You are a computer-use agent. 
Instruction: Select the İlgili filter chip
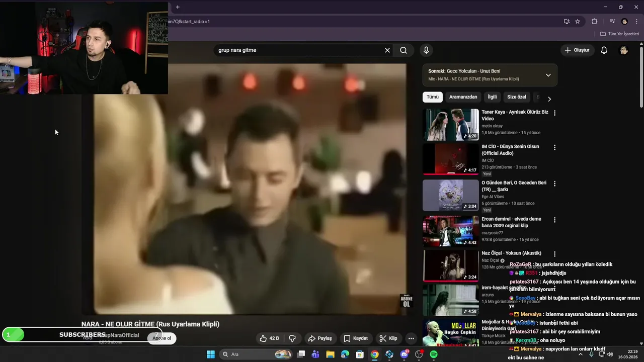(x=492, y=97)
